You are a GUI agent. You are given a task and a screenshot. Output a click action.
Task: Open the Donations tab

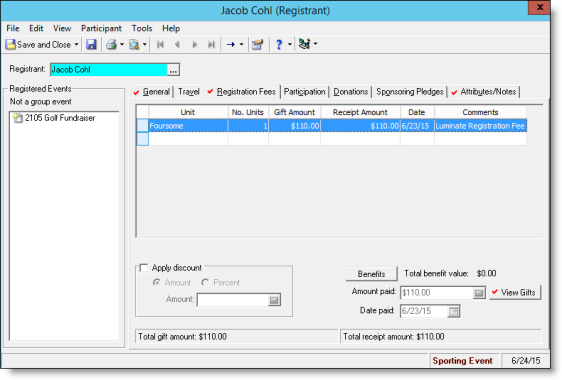(351, 92)
